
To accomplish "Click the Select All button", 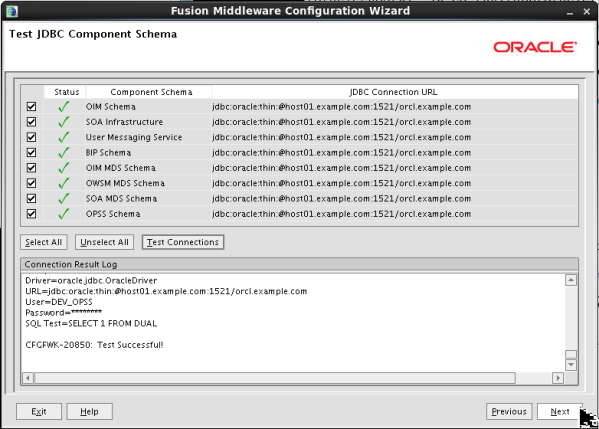I will 44,242.
